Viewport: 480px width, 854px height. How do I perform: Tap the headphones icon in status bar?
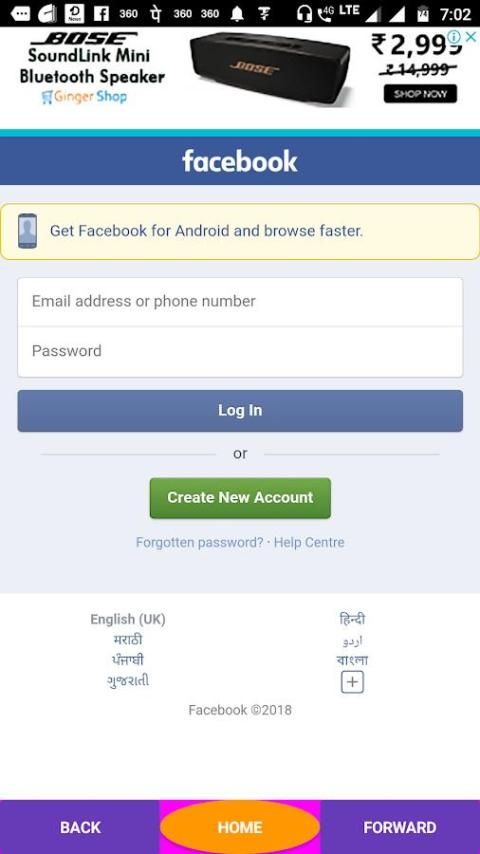pyautogui.click(x=304, y=13)
